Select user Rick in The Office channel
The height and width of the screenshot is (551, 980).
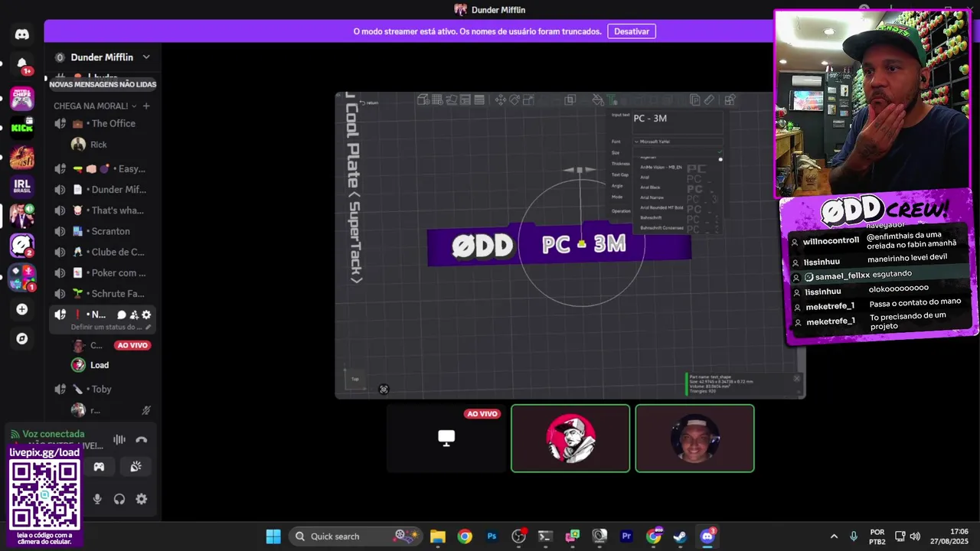click(x=98, y=145)
